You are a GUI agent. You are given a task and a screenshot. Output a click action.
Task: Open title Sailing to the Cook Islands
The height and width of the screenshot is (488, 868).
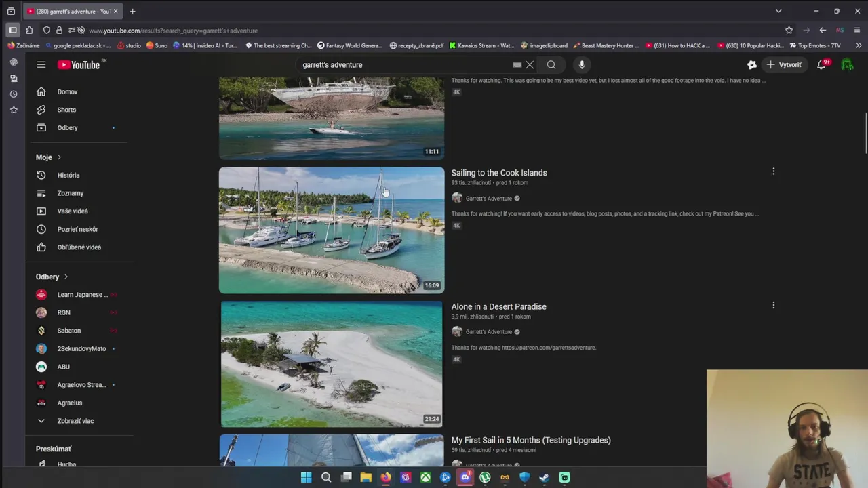click(x=499, y=173)
